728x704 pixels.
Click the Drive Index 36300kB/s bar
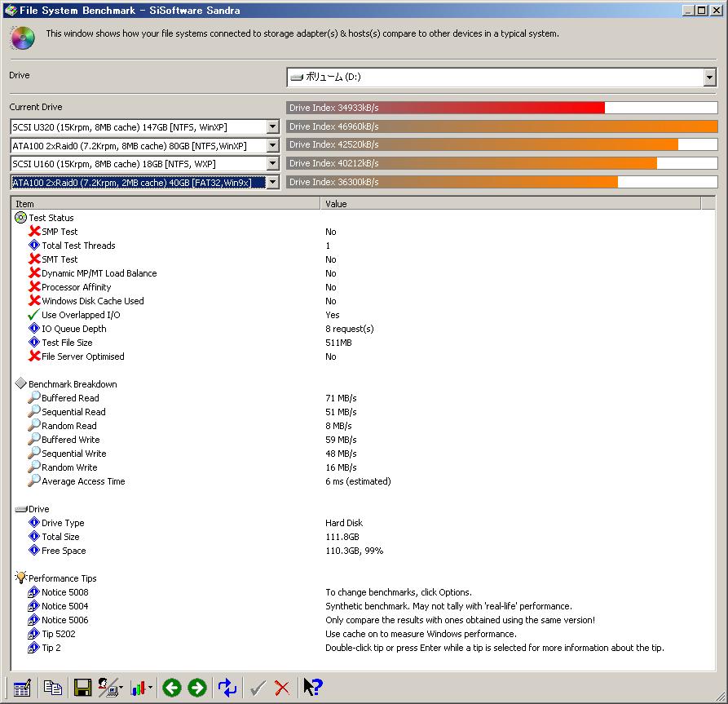[502, 182]
